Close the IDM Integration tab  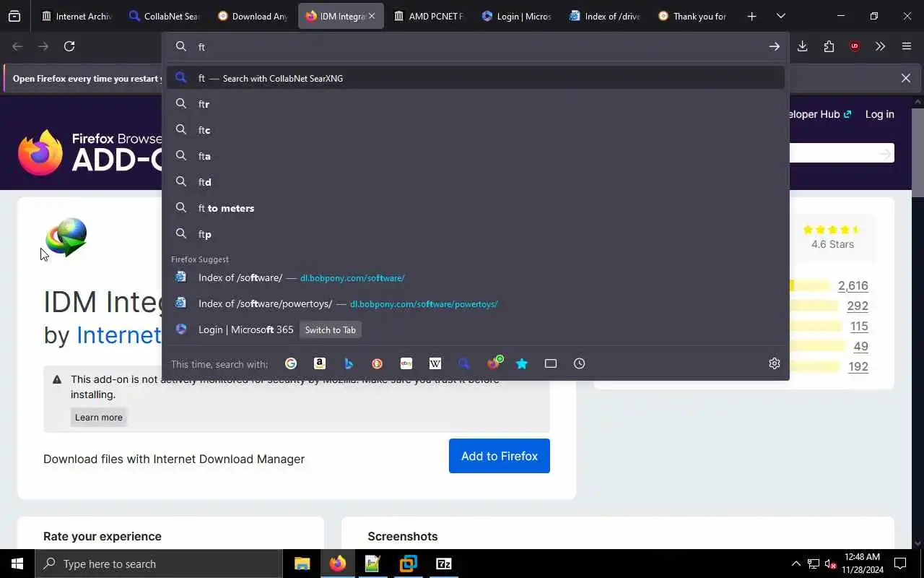(372, 16)
